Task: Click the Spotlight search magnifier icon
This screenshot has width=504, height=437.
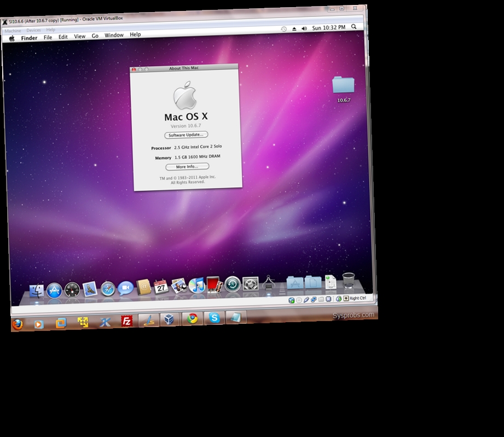Action: (354, 27)
